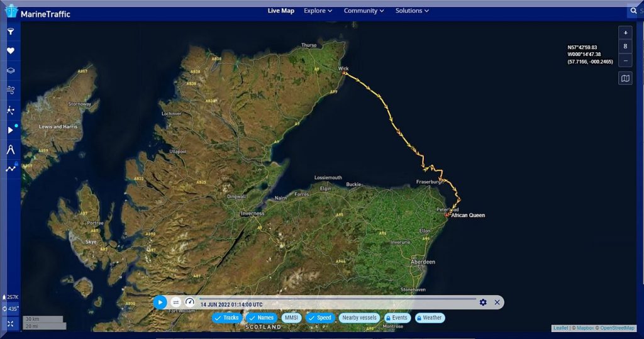
Task: Open playback speed gauge icon
Action: [190, 303]
